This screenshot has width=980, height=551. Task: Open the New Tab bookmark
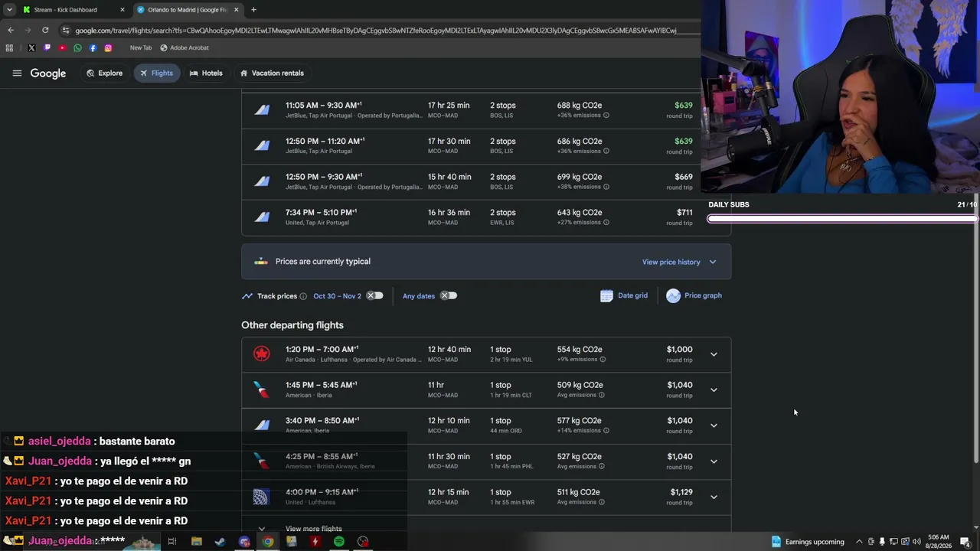pyautogui.click(x=141, y=47)
